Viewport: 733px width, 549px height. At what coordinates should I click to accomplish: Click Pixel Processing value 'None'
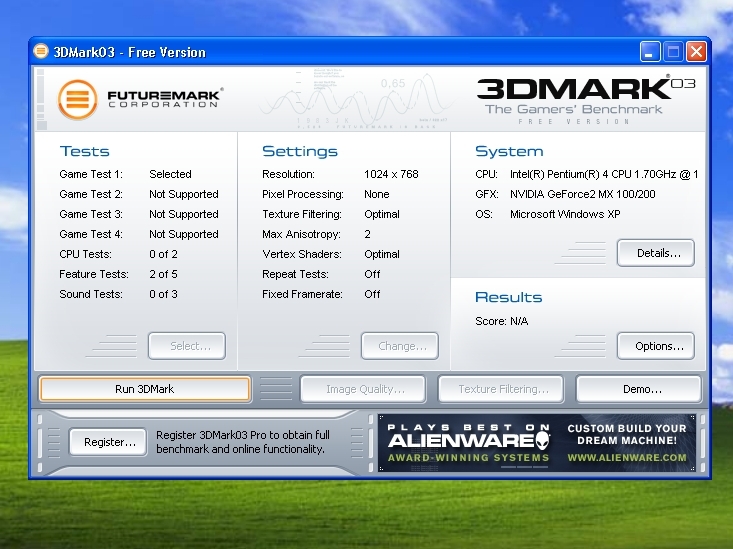coord(377,195)
